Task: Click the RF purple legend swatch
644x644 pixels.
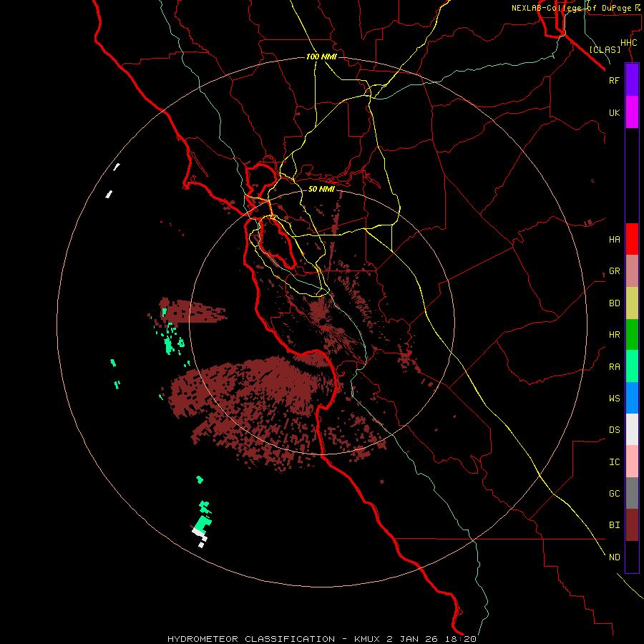Action: [x=632, y=80]
